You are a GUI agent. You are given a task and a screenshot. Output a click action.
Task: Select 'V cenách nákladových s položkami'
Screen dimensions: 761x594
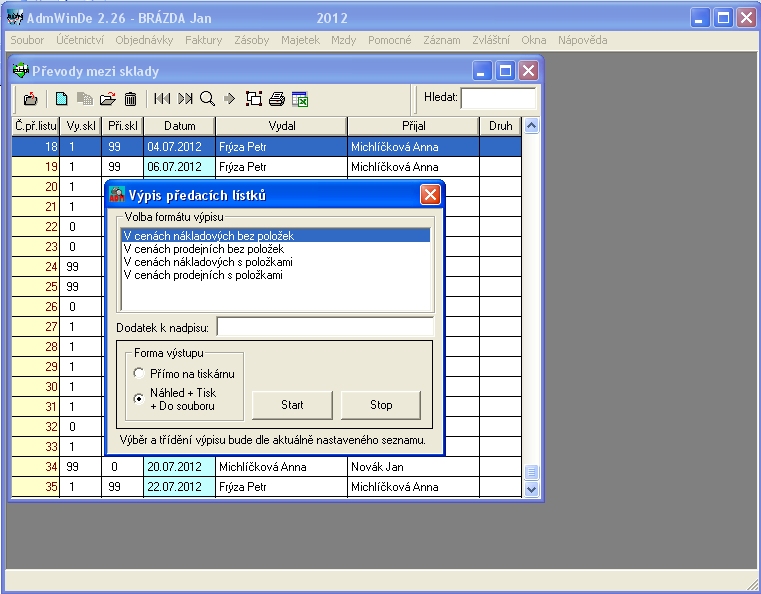tap(276, 262)
